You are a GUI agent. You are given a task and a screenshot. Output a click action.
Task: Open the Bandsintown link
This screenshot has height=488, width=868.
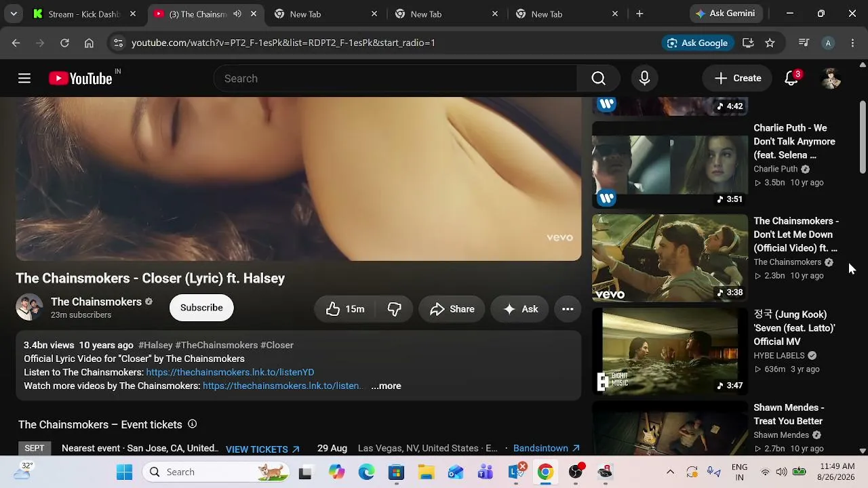point(547,449)
